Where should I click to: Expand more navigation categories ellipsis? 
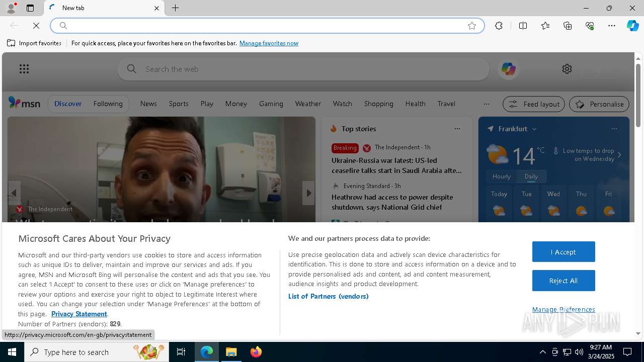click(486, 104)
